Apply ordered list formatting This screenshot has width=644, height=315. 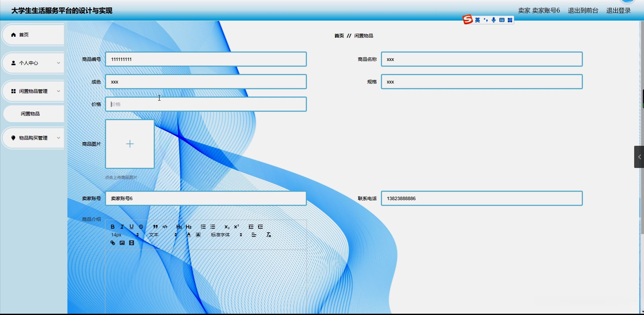click(203, 227)
